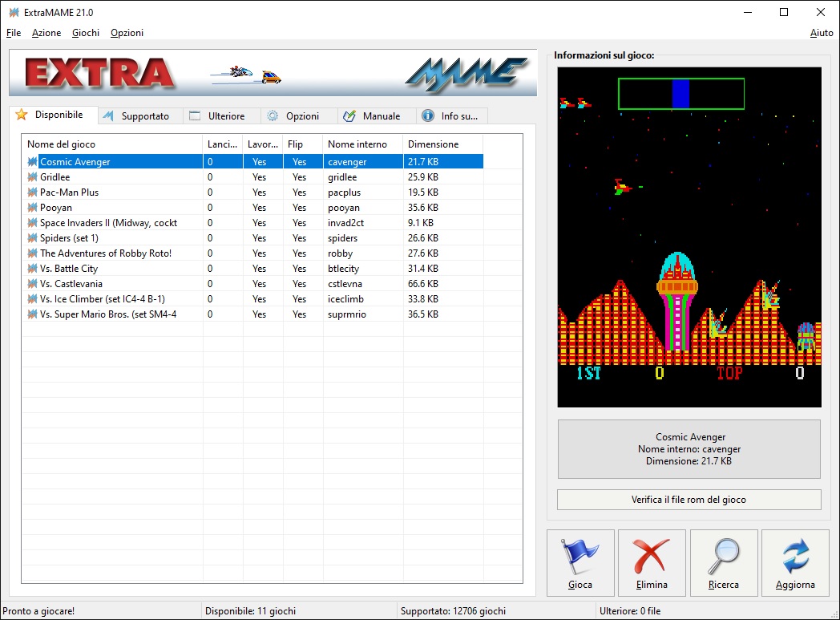Click the Ricerca magnifier button

[x=724, y=563]
